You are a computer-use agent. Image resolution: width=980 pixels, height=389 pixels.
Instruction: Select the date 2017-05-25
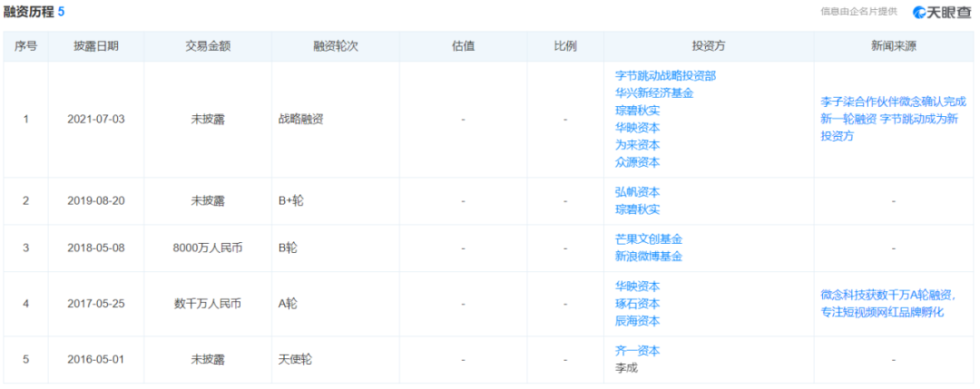tap(96, 304)
